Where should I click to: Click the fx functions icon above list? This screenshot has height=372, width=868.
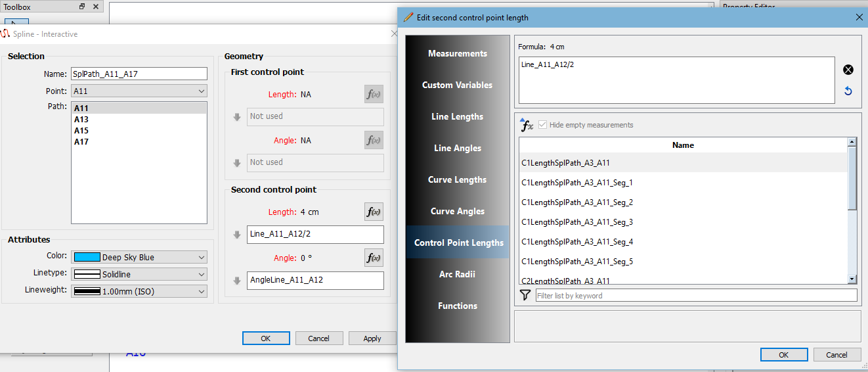coord(526,124)
